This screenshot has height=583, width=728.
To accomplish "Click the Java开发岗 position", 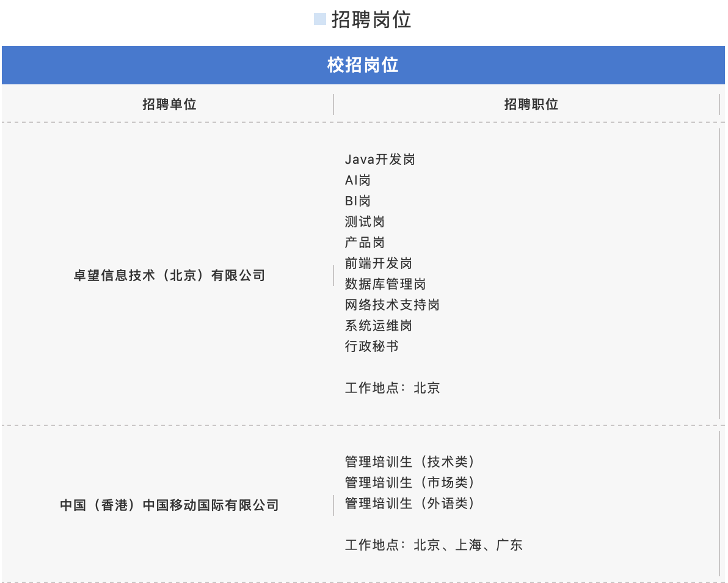I will pyautogui.click(x=380, y=159).
